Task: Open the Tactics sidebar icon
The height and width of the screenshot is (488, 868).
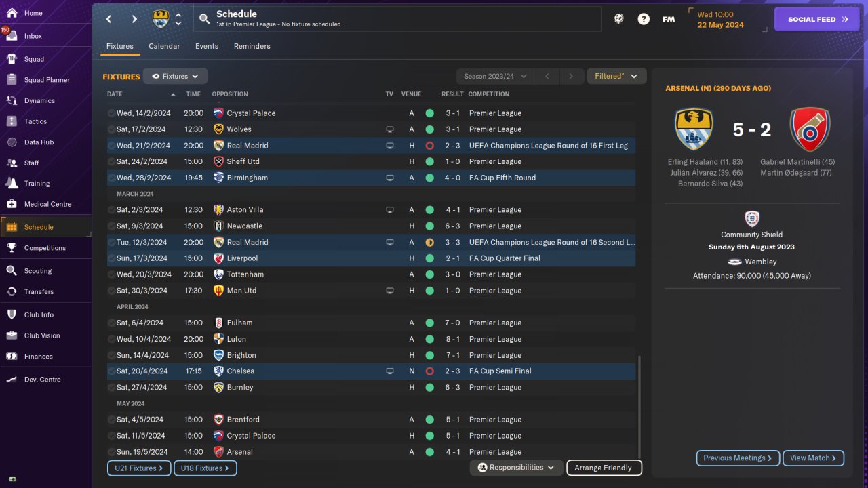Action: [x=12, y=121]
